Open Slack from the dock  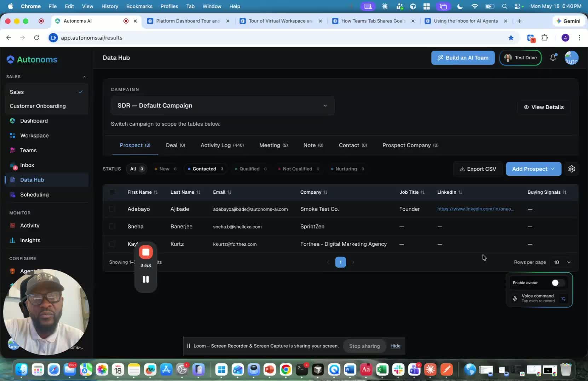coord(398,370)
